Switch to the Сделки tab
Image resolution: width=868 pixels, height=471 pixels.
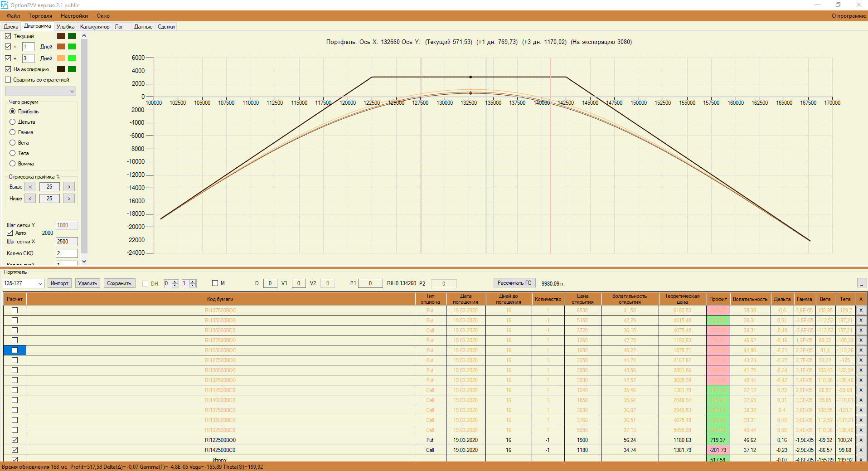coord(166,27)
